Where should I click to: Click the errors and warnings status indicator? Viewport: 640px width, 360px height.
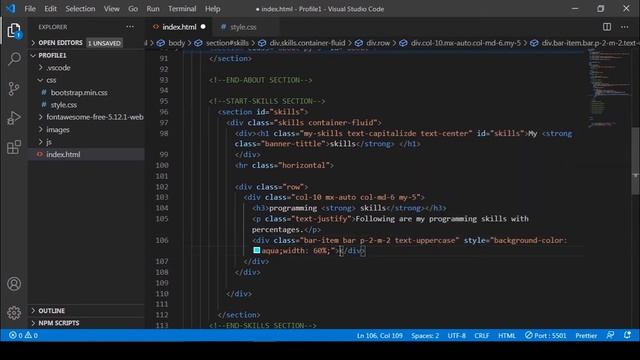[23, 336]
